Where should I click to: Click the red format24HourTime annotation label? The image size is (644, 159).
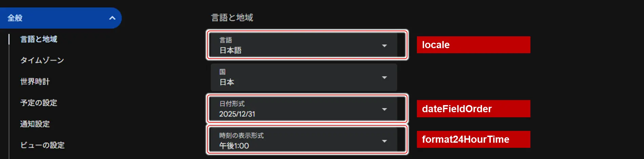(473, 139)
